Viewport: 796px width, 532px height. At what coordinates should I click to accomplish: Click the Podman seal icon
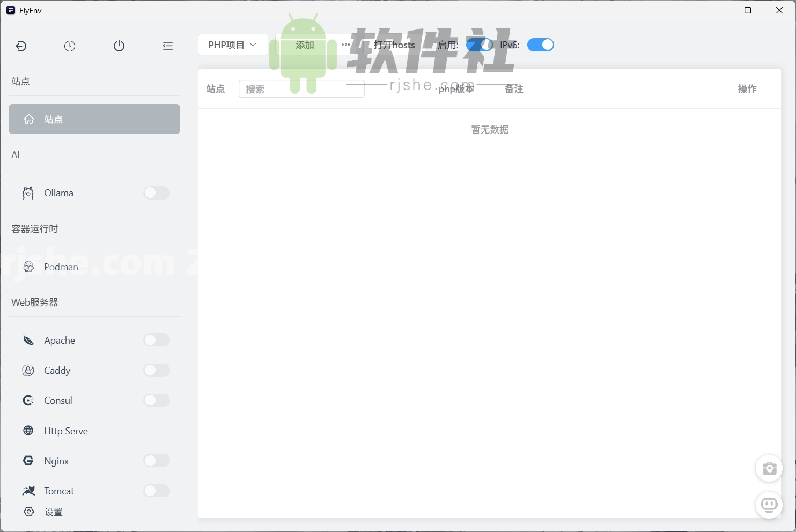pos(28,267)
